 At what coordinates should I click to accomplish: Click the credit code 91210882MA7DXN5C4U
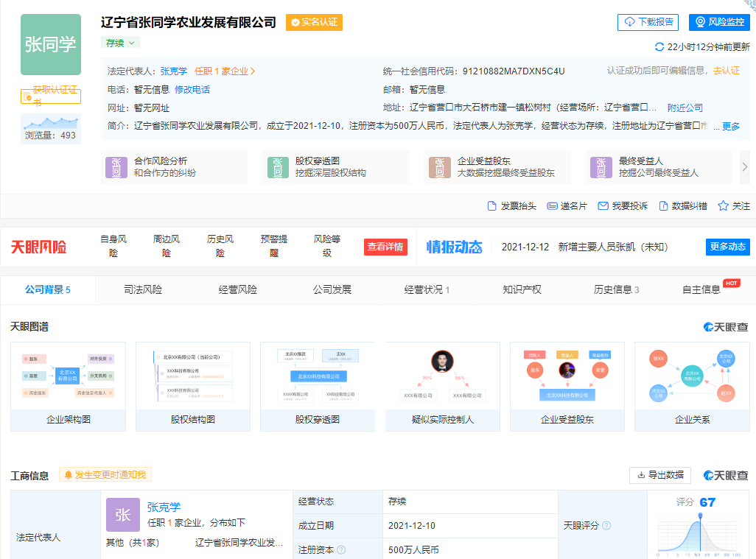click(x=514, y=71)
